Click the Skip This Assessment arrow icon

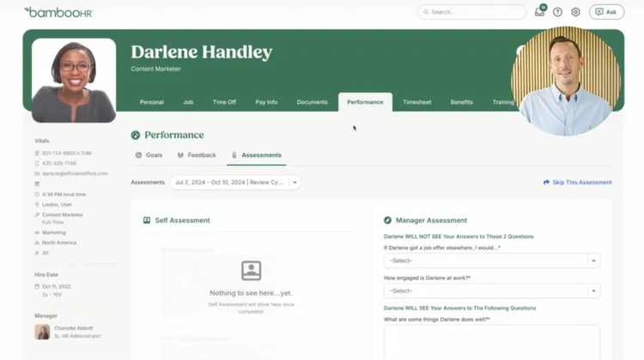547,182
